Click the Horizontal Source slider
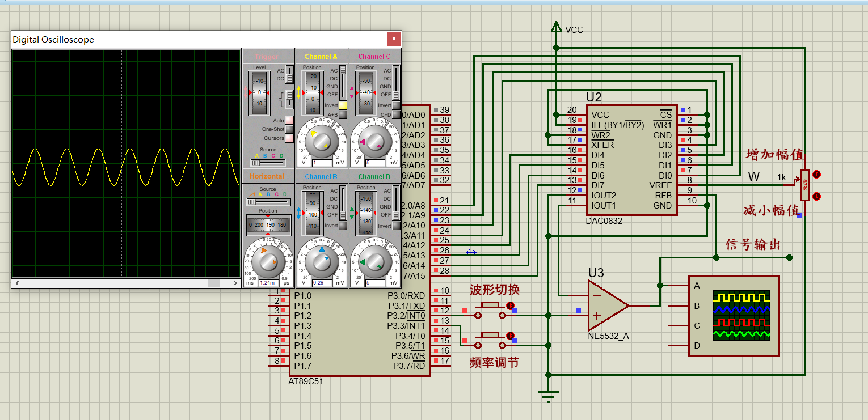 pyautogui.click(x=268, y=201)
